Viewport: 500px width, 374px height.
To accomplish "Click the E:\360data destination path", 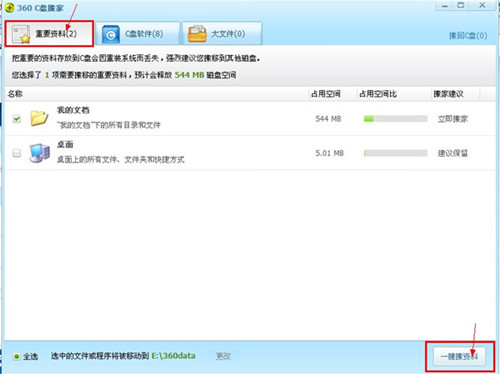I will [x=173, y=356].
